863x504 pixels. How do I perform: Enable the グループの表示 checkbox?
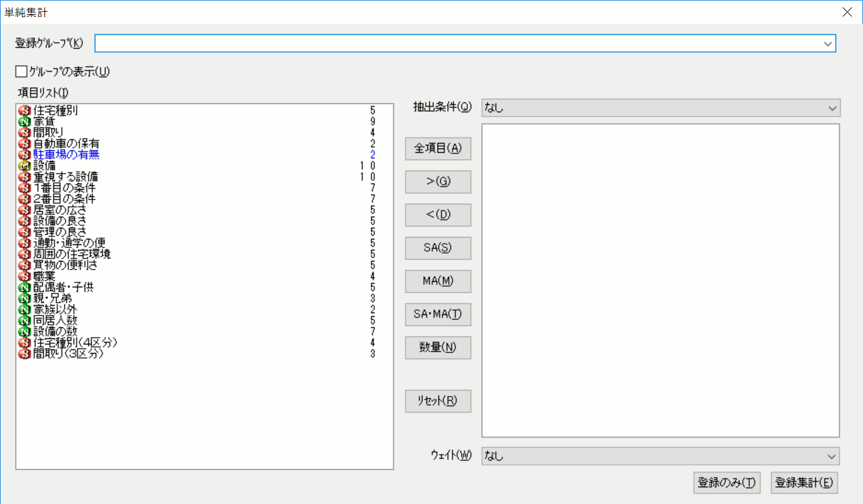pyautogui.click(x=21, y=71)
